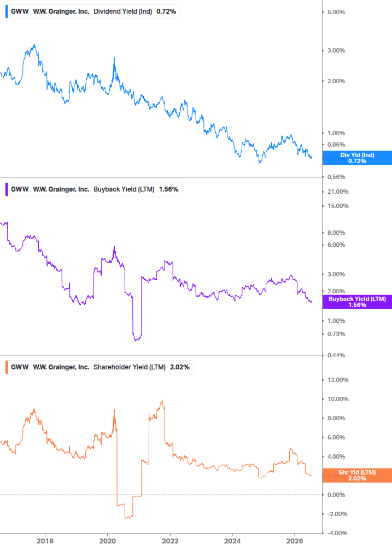Click the 2024 label on the time axis
This screenshot has width=392, height=550.
(232, 541)
